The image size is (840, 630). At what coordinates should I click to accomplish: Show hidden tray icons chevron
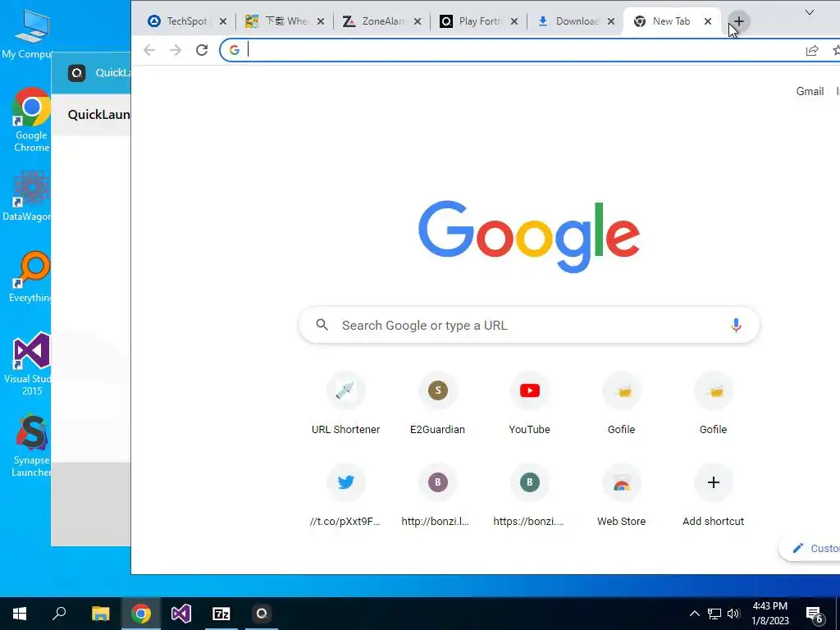click(x=694, y=614)
